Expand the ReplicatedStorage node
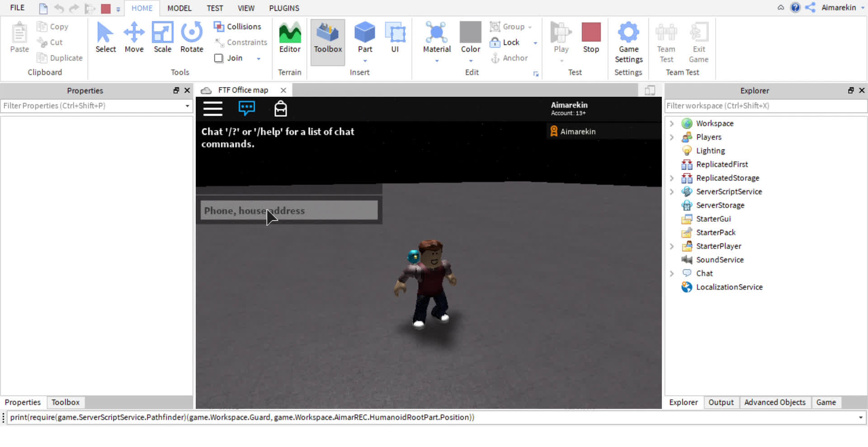Image resolution: width=868 pixels, height=447 pixels. pos(672,178)
